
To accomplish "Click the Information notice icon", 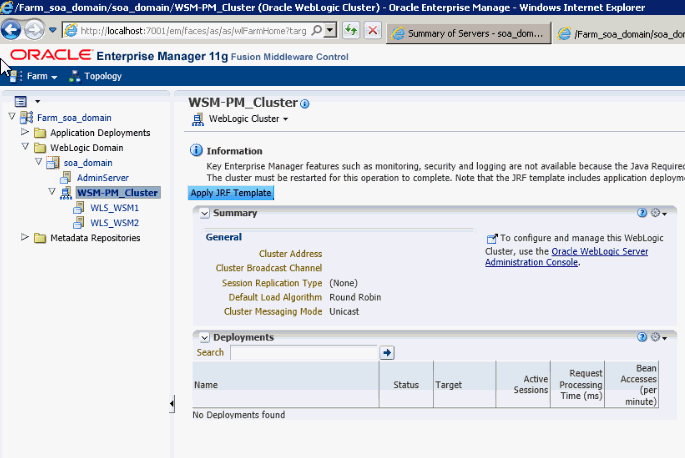I will click(x=196, y=150).
